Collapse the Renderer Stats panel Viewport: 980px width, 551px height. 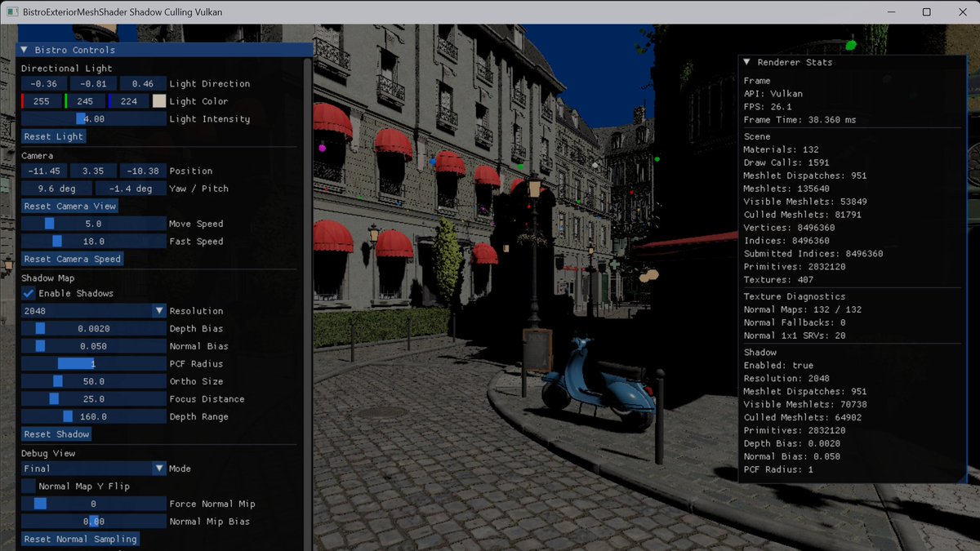[x=747, y=62]
